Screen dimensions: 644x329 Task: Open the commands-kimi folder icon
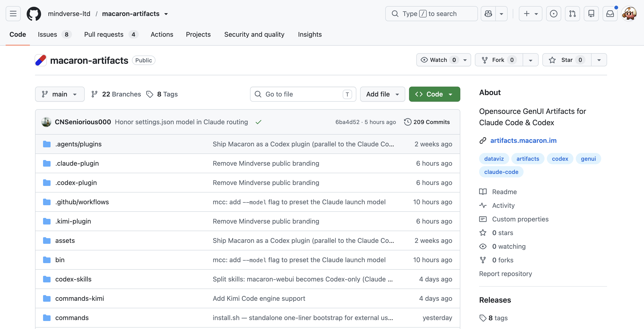(x=47, y=298)
